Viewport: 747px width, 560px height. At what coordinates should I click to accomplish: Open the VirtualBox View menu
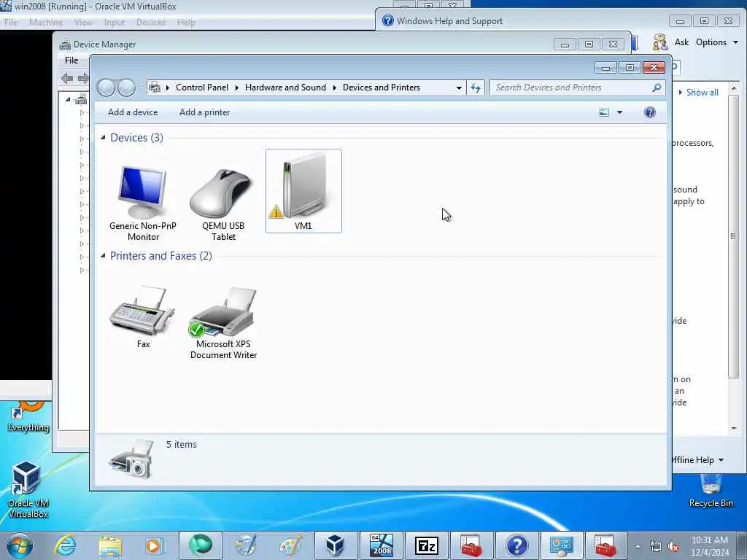tap(83, 23)
